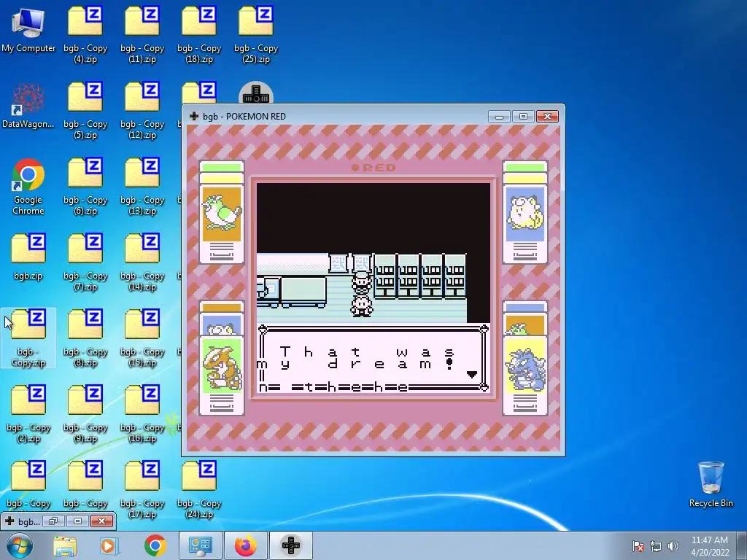Open Firefox from the taskbar
This screenshot has width=747, height=560.
pyautogui.click(x=245, y=545)
